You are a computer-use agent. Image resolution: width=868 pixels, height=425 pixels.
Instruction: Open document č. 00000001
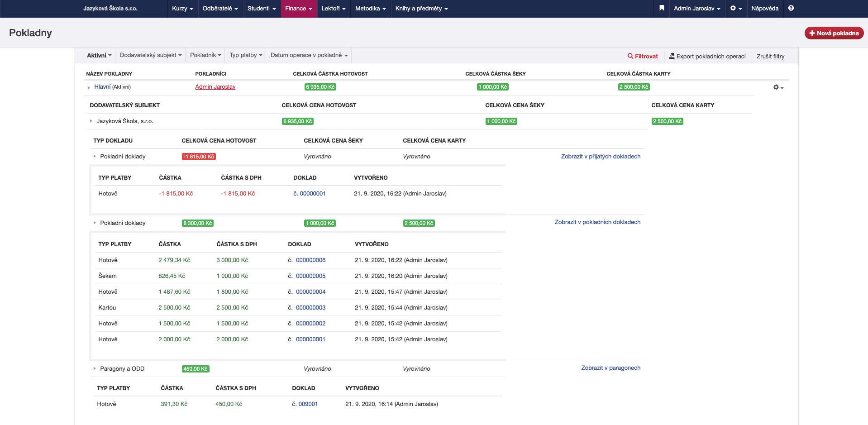pyautogui.click(x=310, y=194)
